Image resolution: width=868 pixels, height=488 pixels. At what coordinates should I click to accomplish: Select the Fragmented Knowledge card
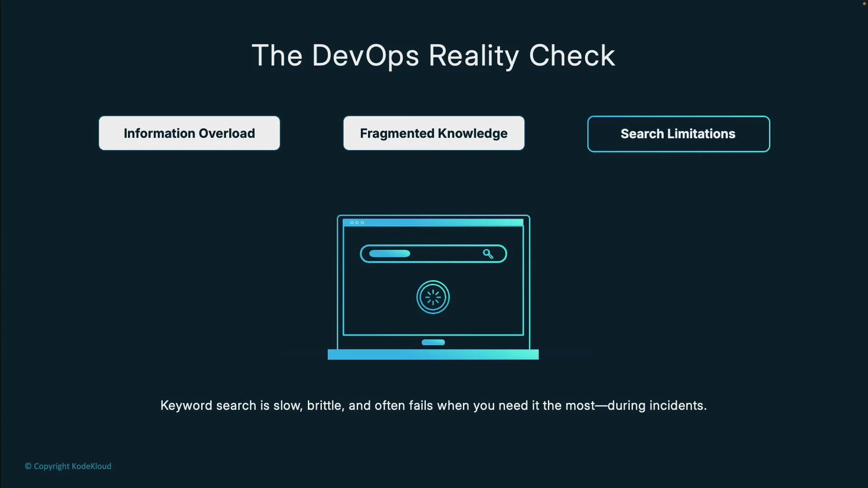click(x=434, y=133)
